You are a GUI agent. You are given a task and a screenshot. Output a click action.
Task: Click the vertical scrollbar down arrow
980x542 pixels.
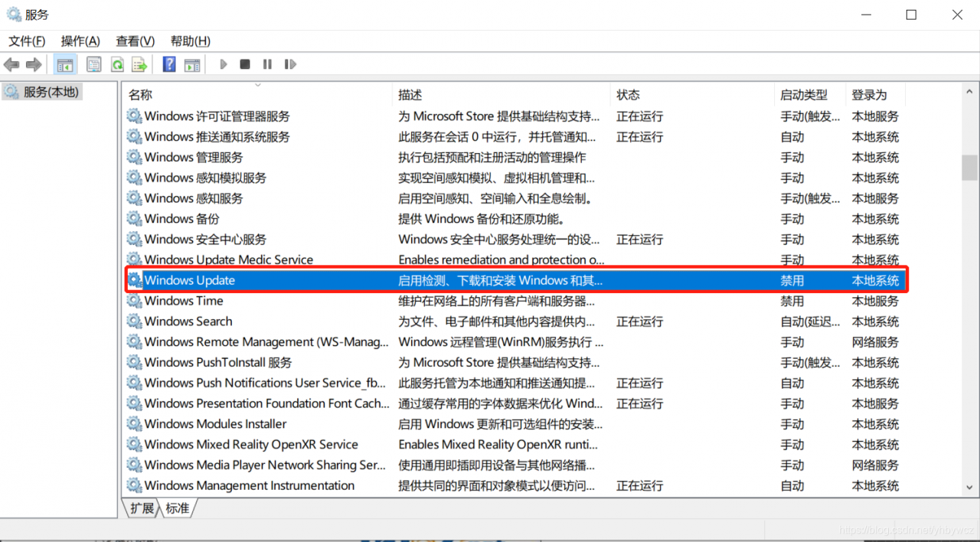coord(969,488)
